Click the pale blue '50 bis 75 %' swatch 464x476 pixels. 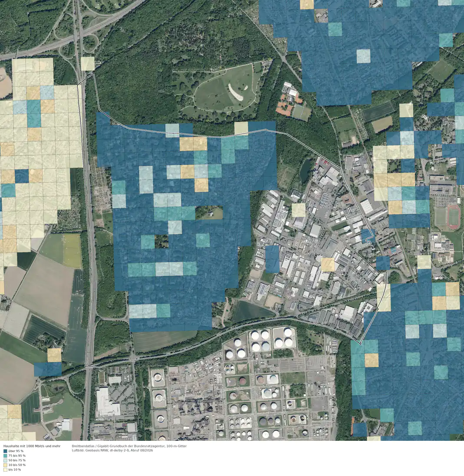(x=5, y=460)
